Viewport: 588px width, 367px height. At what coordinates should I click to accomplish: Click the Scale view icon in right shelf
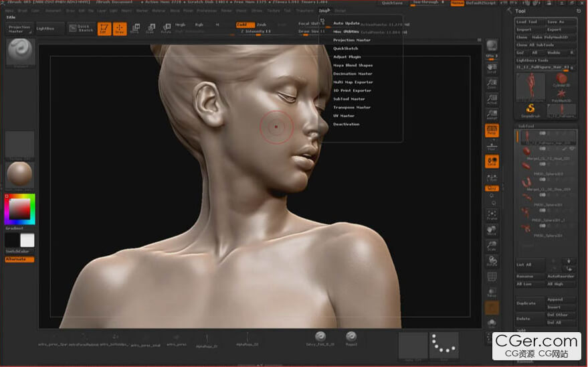pos(492,246)
